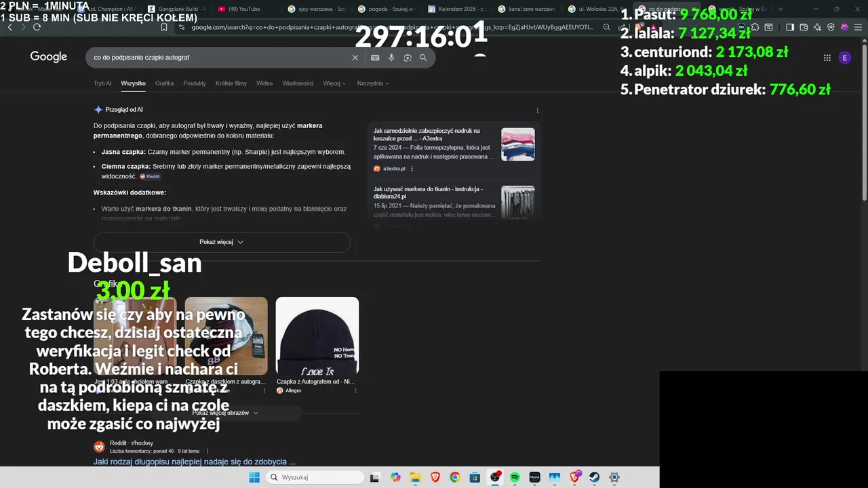Toggle the browser sidebar panel icon
The height and width of the screenshot is (488, 868).
coord(789,27)
